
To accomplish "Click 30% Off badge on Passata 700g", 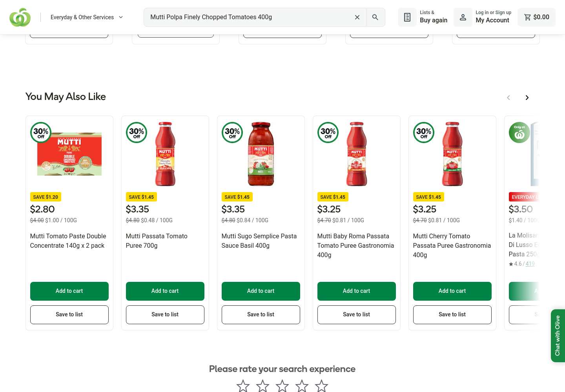I will pyautogui.click(x=137, y=132).
